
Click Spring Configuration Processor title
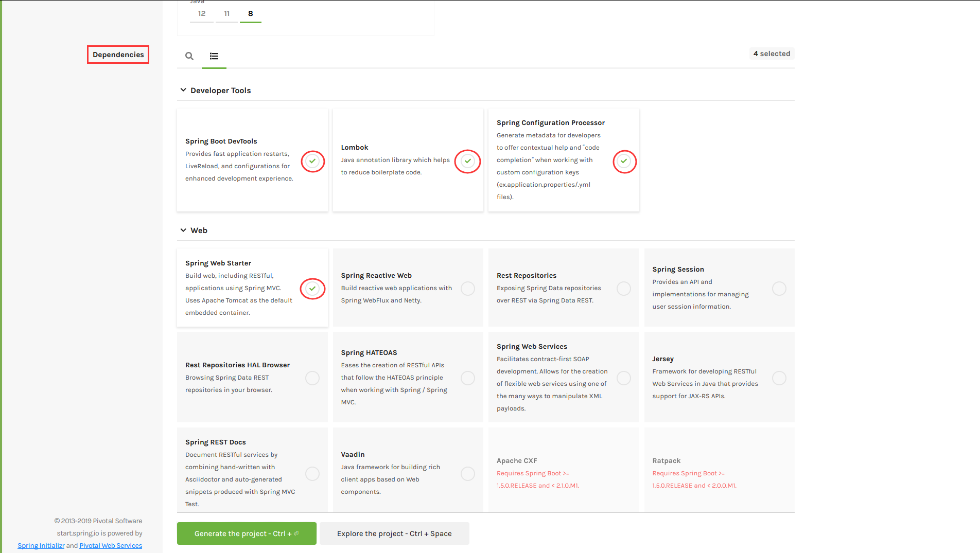[x=550, y=122]
